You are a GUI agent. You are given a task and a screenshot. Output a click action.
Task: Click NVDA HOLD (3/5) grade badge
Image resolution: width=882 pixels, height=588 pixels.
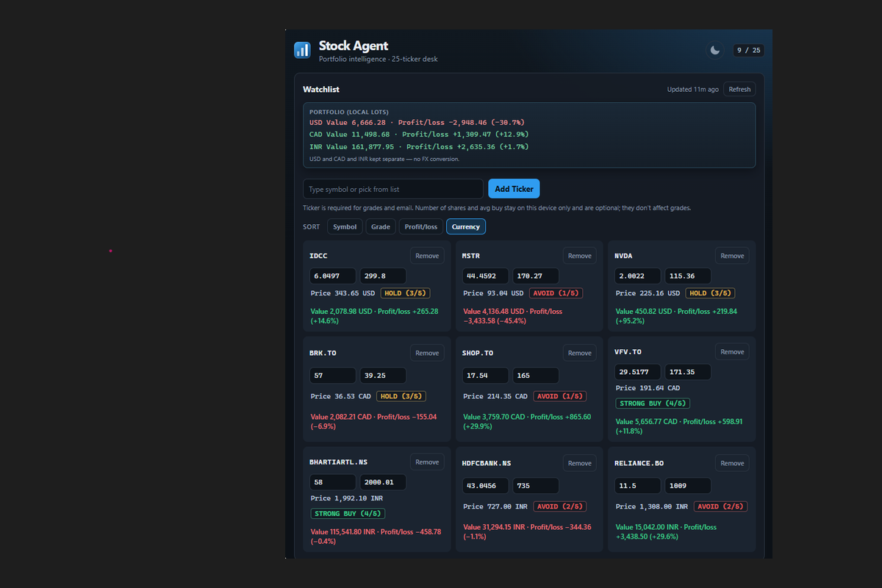pyautogui.click(x=710, y=293)
